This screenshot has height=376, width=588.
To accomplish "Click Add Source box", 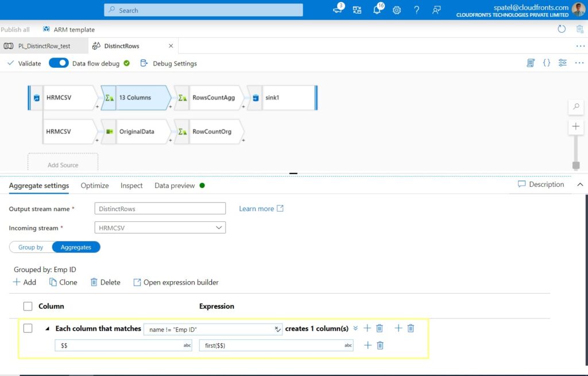I will point(63,162).
